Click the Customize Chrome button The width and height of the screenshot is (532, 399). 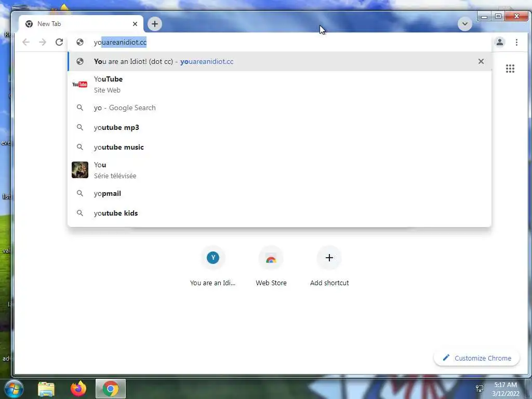[477, 358]
